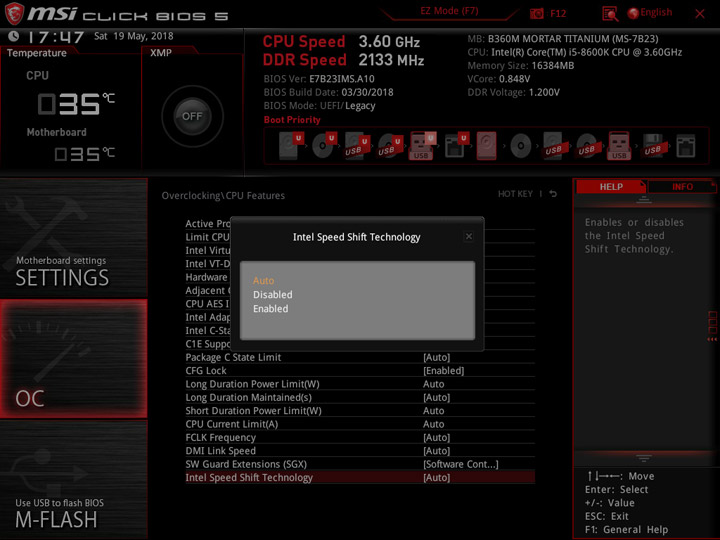Viewport: 720px width, 540px height.
Task: Close the Intel Speed Shift Technology dialog
Action: point(469,236)
